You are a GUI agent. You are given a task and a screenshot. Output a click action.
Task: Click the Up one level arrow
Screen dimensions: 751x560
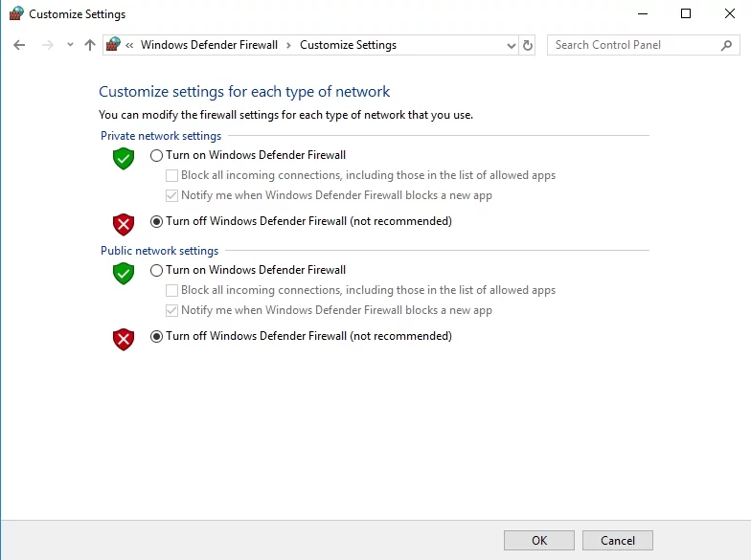click(x=90, y=45)
